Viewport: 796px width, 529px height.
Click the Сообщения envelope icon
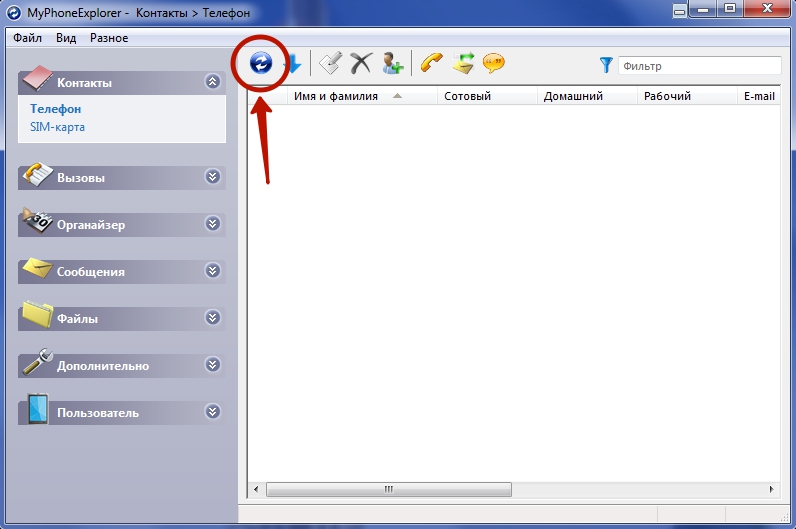(x=37, y=269)
